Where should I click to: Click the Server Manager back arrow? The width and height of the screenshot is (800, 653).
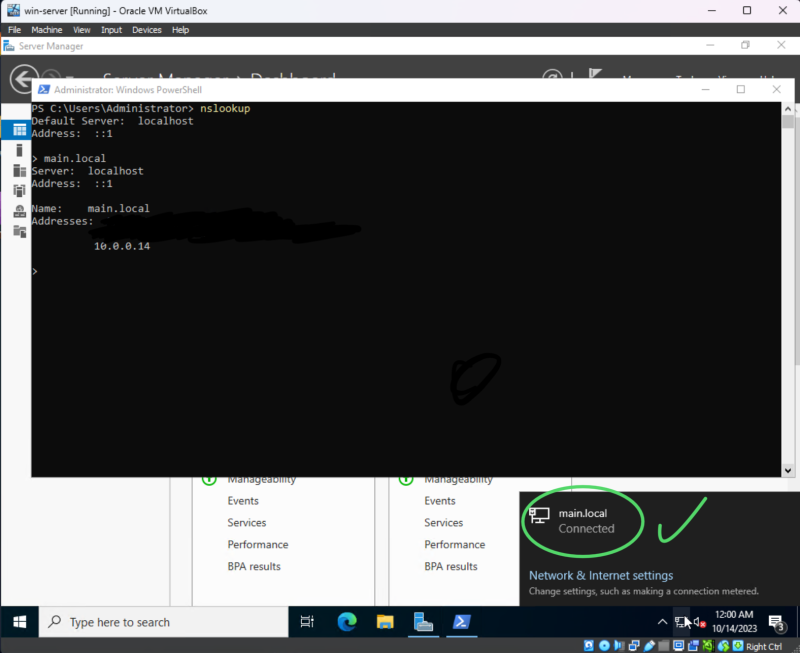click(22, 79)
